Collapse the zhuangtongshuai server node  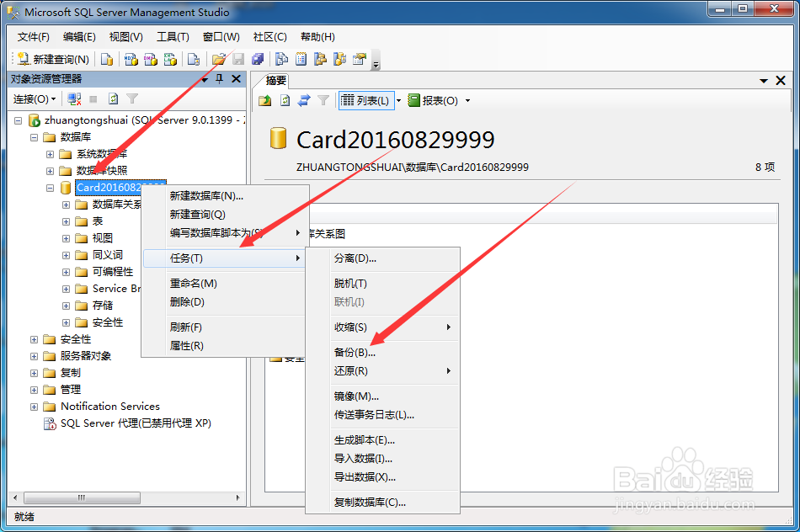[x=19, y=121]
